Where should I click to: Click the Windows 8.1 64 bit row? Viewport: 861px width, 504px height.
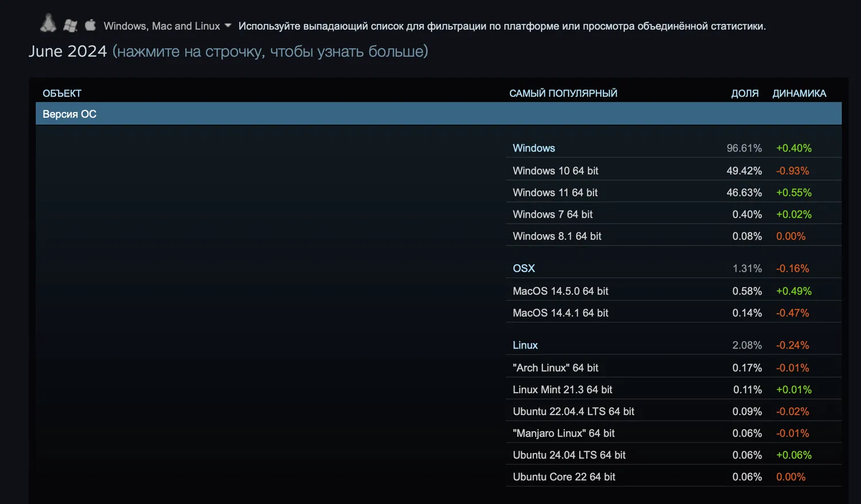click(x=674, y=236)
